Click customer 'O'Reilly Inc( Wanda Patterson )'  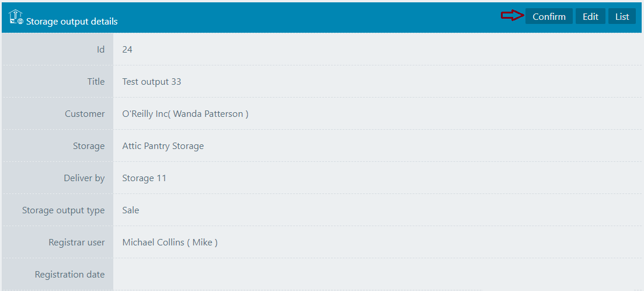(x=185, y=114)
